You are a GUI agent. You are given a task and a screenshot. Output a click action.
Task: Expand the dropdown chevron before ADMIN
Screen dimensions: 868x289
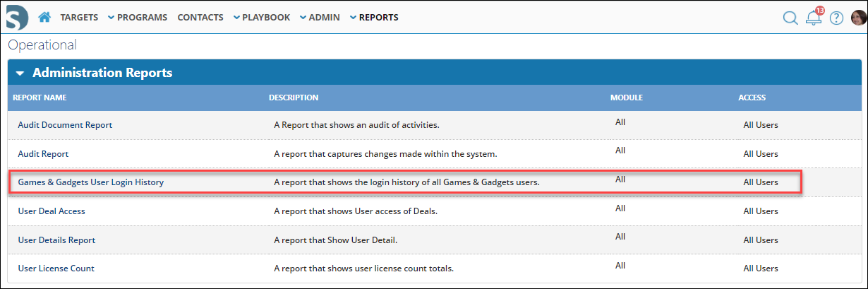click(x=303, y=18)
